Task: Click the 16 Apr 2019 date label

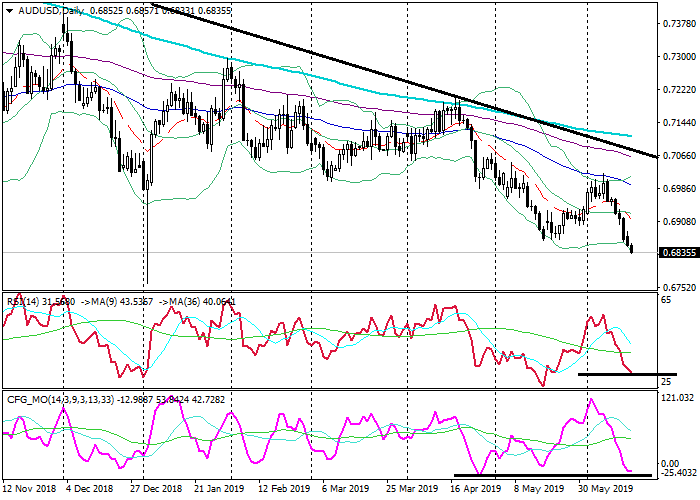Action: tap(474, 490)
